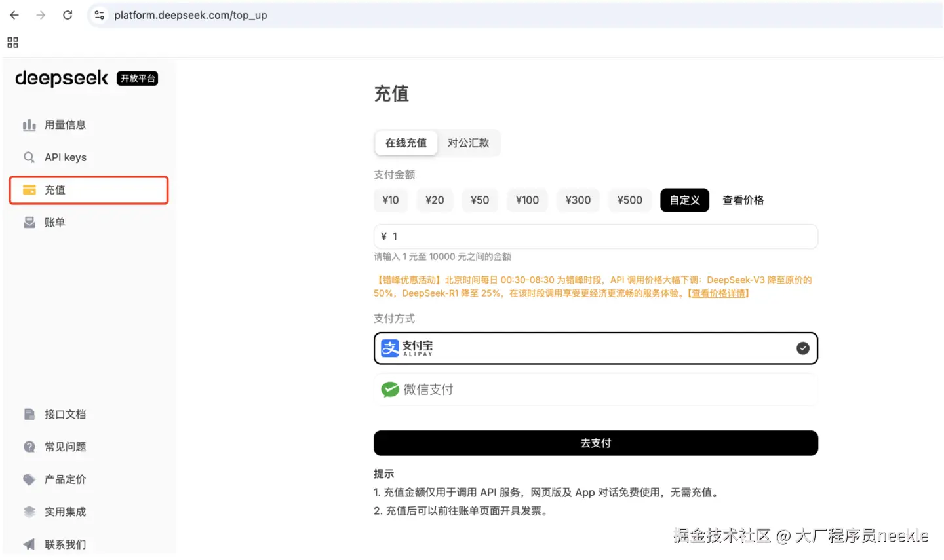Choose the ¥300 amount
This screenshot has width=944, height=560.
point(578,200)
